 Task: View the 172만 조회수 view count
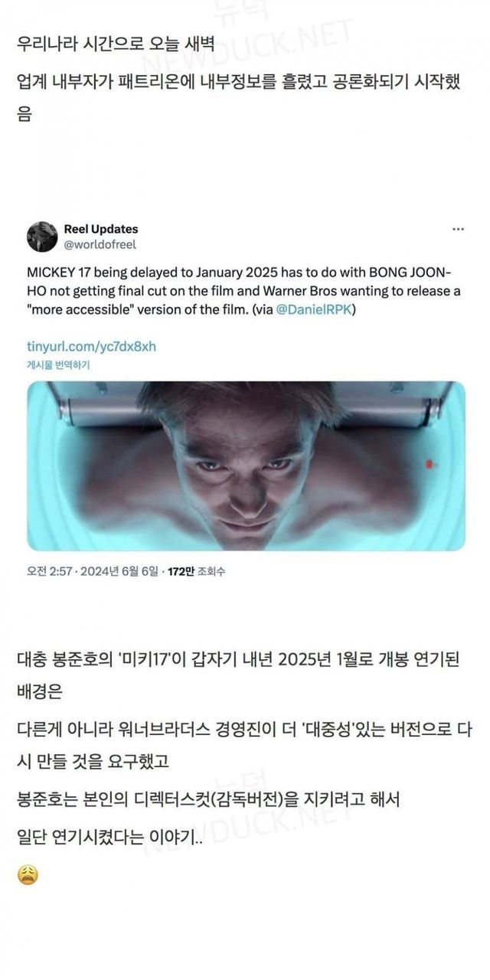tap(196, 572)
